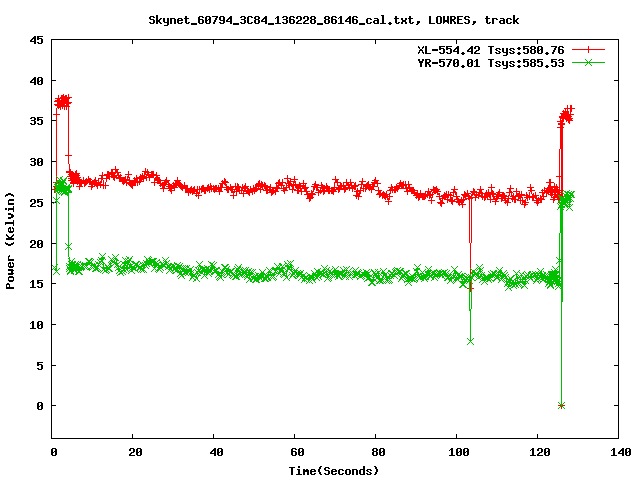Click the Power (Kelvin) y-axis label
Screen dimensions: 640x480
click(x=10, y=241)
